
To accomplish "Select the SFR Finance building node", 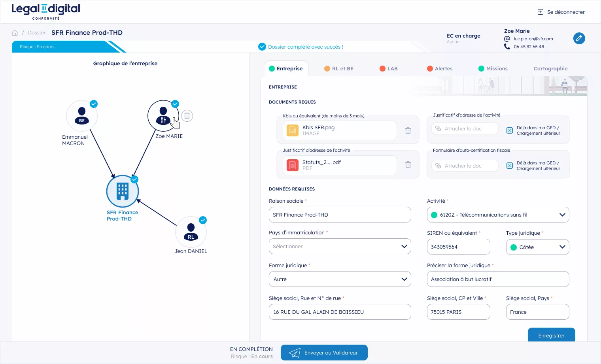I will [x=123, y=191].
